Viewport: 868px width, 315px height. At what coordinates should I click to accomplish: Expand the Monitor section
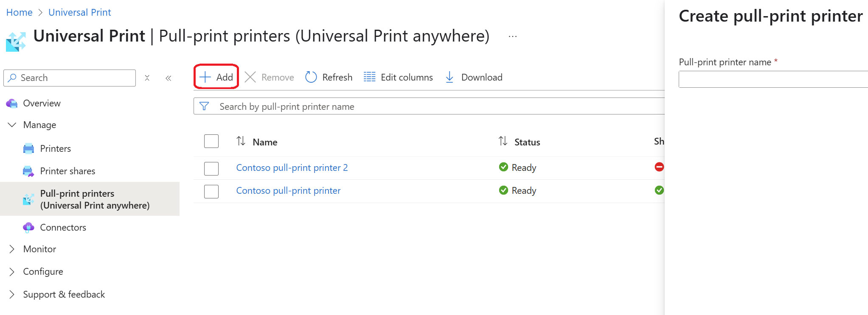point(12,249)
